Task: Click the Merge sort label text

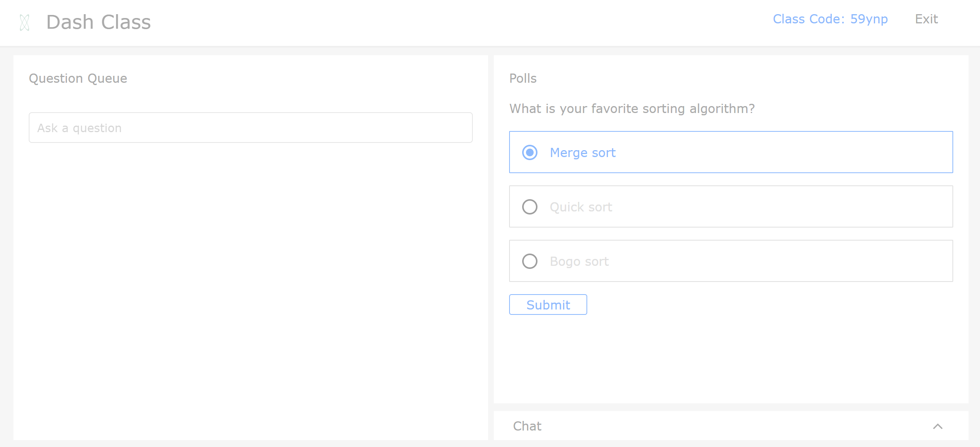Action: pyautogui.click(x=583, y=153)
